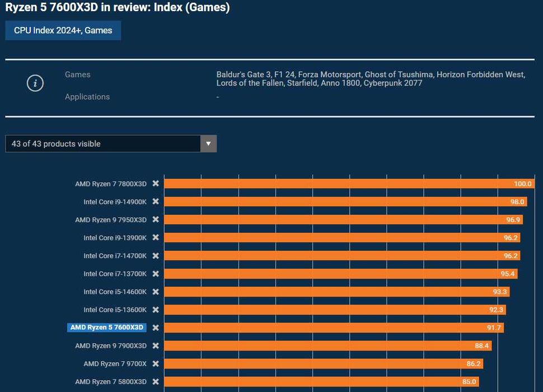Remove AMD Ryzen 7 7800X3D with its X icon
This screenshot has height=392, width=543.
[x=156, y=184]
